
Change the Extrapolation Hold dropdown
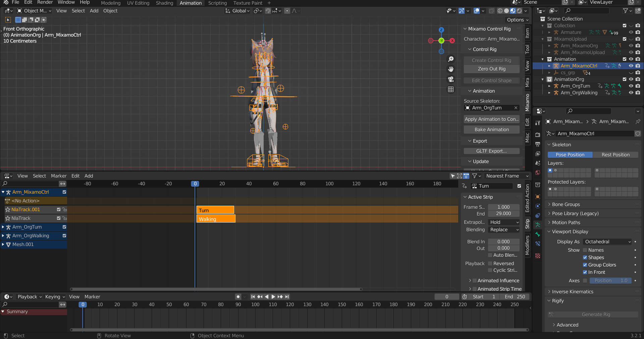(503, 222)
